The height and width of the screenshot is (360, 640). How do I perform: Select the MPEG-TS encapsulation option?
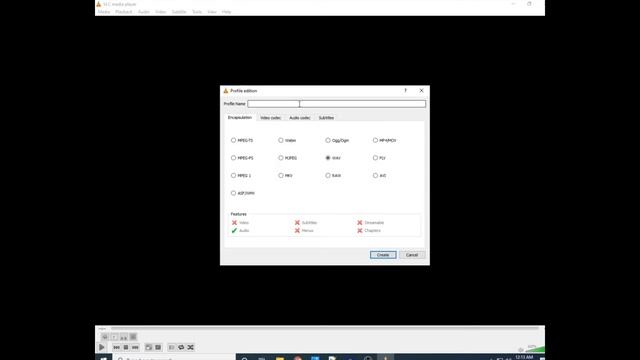pyautogui.click(x=242, y=140)
